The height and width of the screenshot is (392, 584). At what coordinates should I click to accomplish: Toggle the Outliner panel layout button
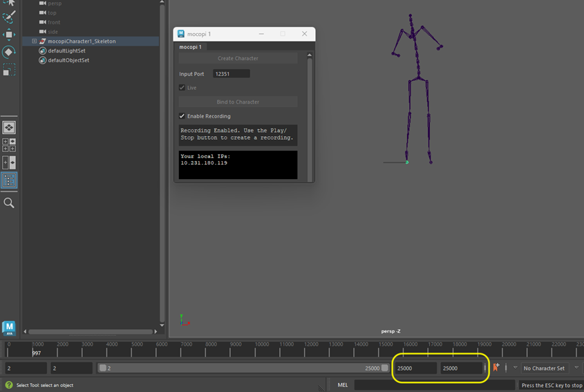pos(9,180)
